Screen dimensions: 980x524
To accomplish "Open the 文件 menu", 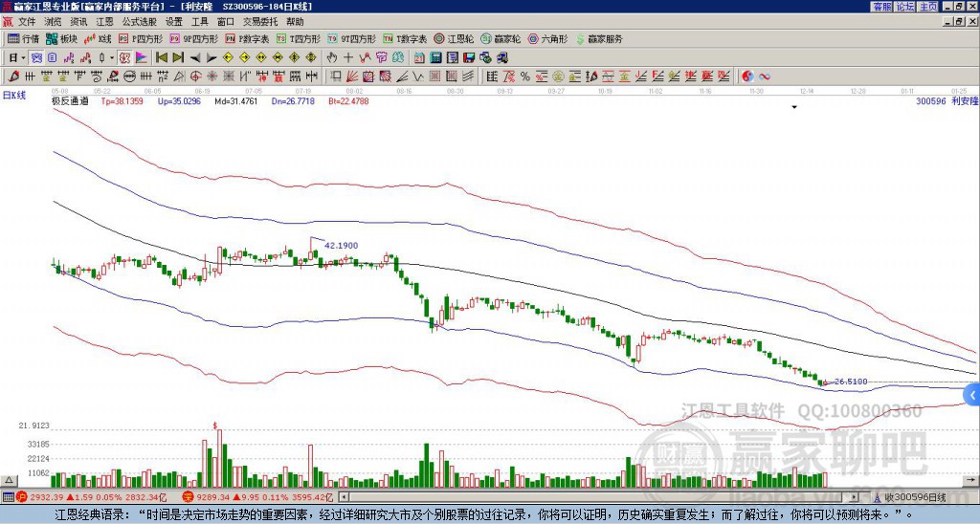I will tap(27, 22).
